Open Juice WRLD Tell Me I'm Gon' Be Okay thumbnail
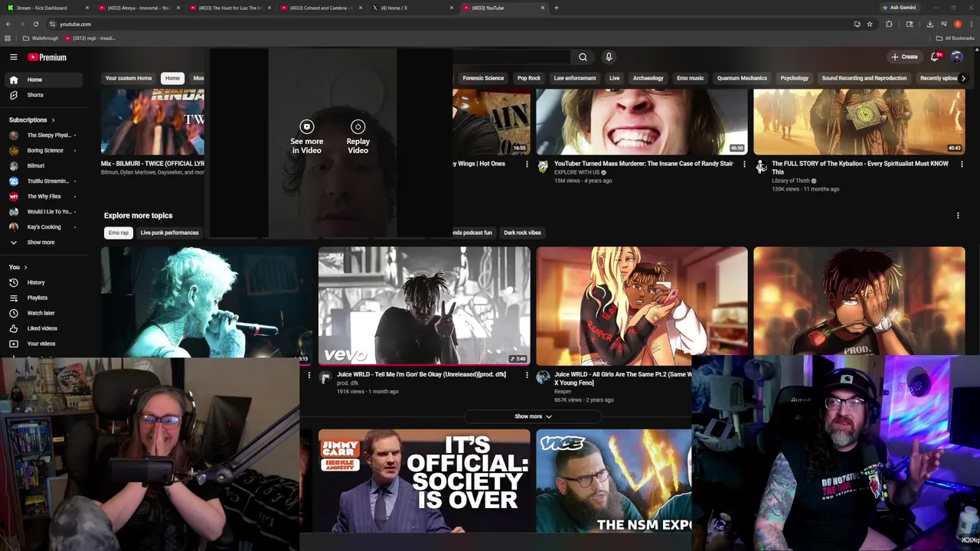This screenshot has height=551, width=980. 424,305
